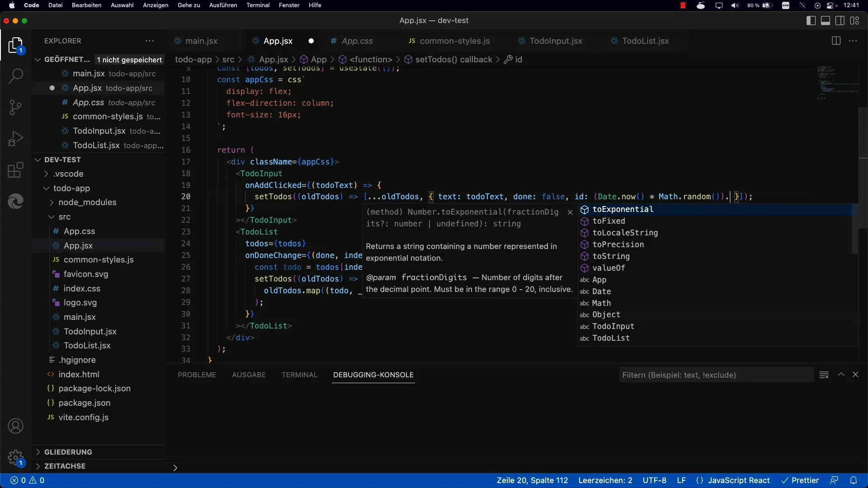The image size is (868, 488).
Task: Click on TodoList.jsx in editor tabs
Action: pos(646,41)
